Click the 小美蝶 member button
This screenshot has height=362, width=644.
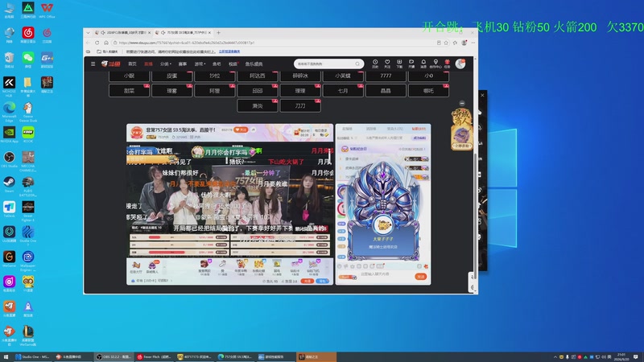coord(343,76)
